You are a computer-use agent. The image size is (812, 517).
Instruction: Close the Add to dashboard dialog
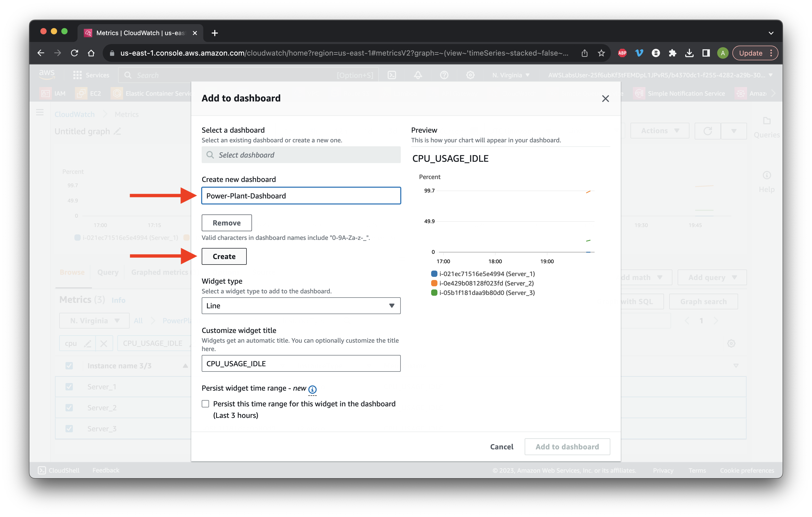[x=605, y=99]
